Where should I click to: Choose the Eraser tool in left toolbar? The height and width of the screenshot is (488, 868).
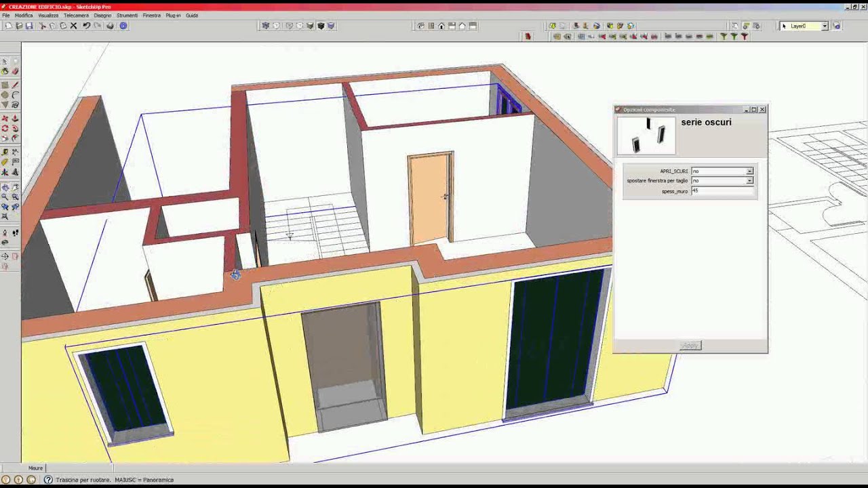[15, 71]
